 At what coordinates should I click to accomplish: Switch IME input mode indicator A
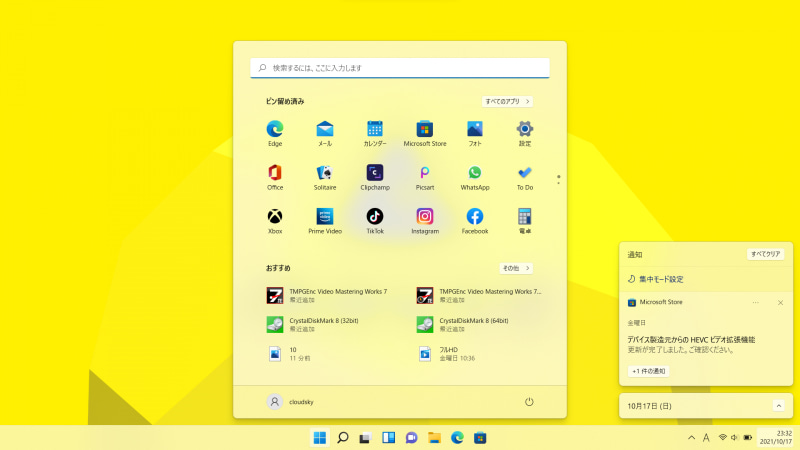(x=706, y=438)
